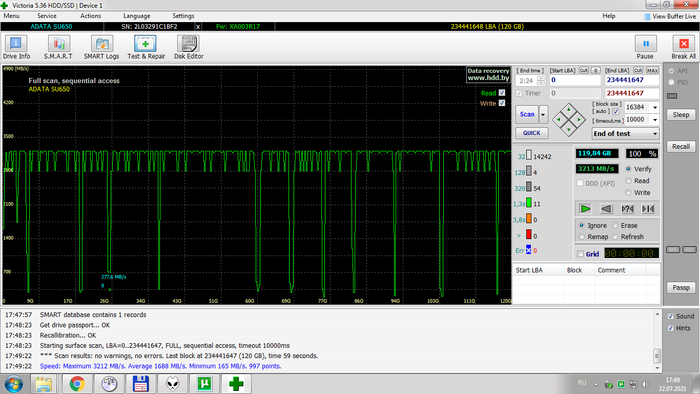Expand the block size 16384 dropdown
The image size is (700, 394).
(x=655, y=108)
